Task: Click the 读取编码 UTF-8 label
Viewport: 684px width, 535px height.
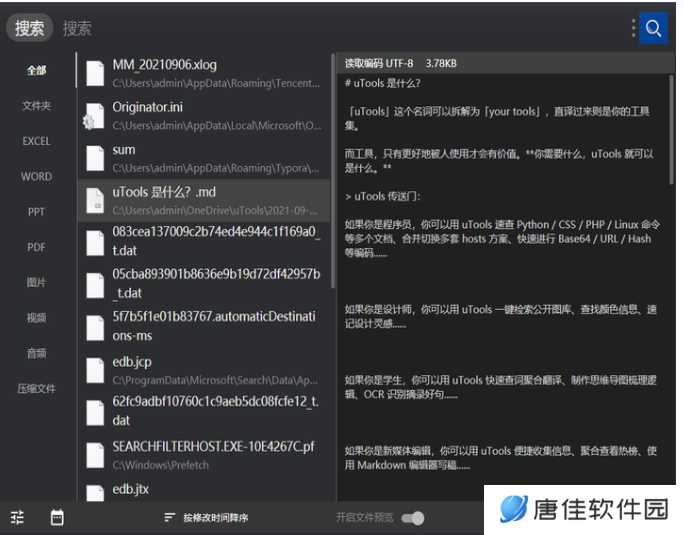Action: click(379, 64)
